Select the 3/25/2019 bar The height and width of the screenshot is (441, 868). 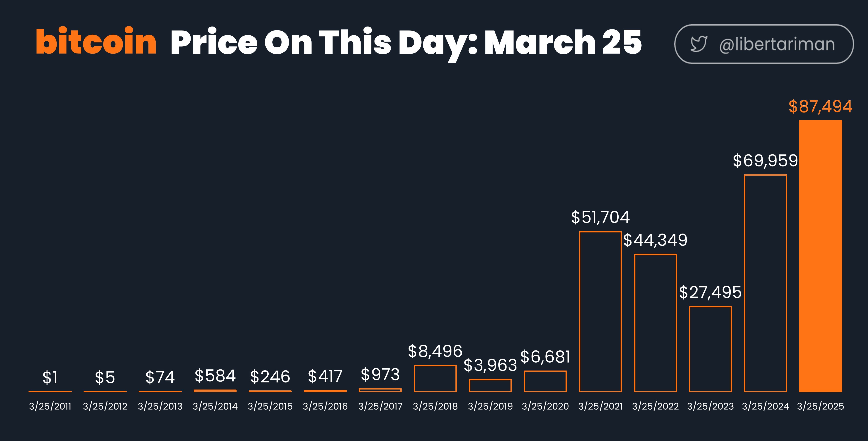490,386
